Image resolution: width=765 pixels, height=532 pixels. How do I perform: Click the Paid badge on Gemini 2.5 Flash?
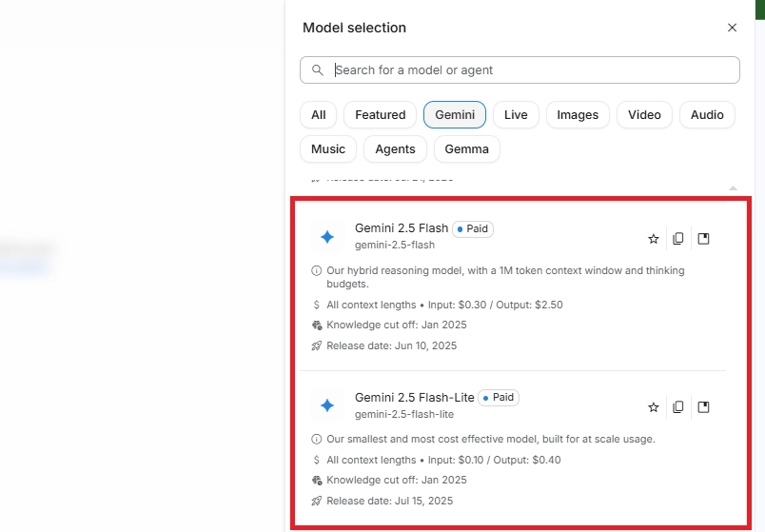(x=473, y=229)
